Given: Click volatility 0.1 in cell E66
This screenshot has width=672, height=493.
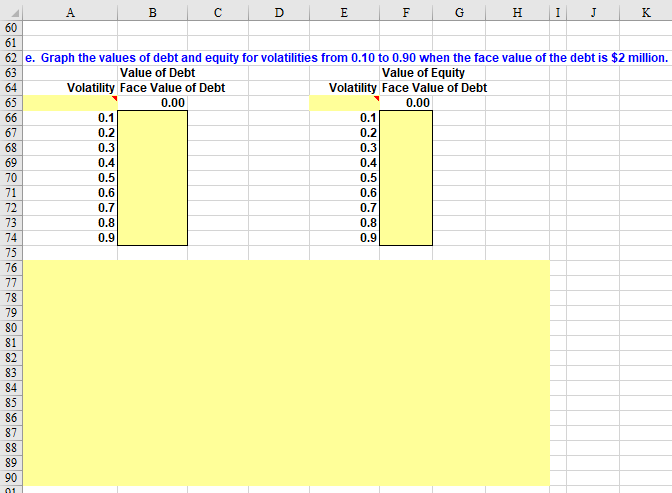Looking at the screenshot, I should [x=345, y=118].
